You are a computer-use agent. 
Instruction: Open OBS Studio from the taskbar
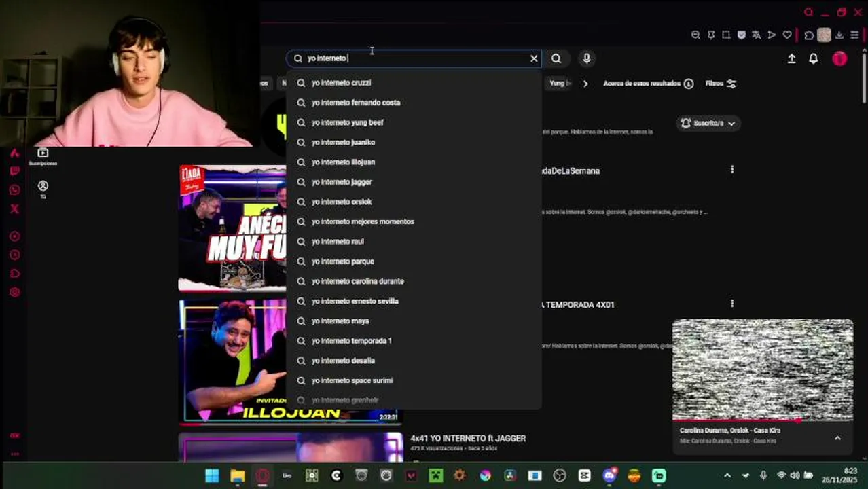point(559,475)
